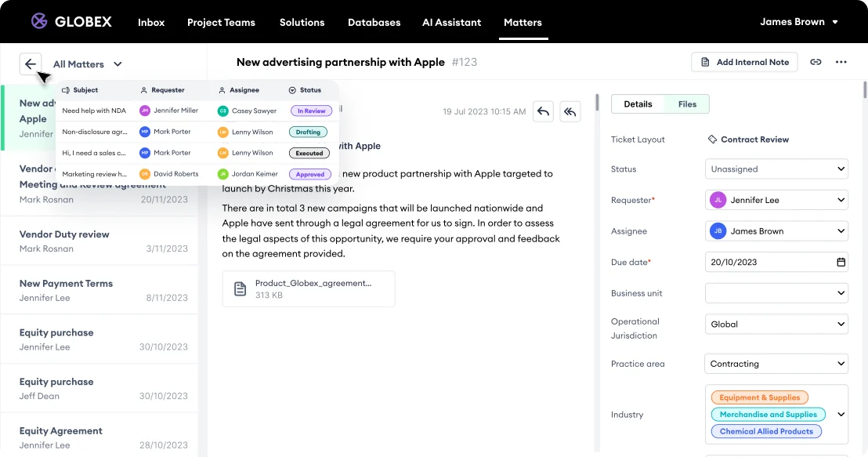Switch to the Details tab
The height and width of the screenshot is (457, 868).
coord(638,104)
